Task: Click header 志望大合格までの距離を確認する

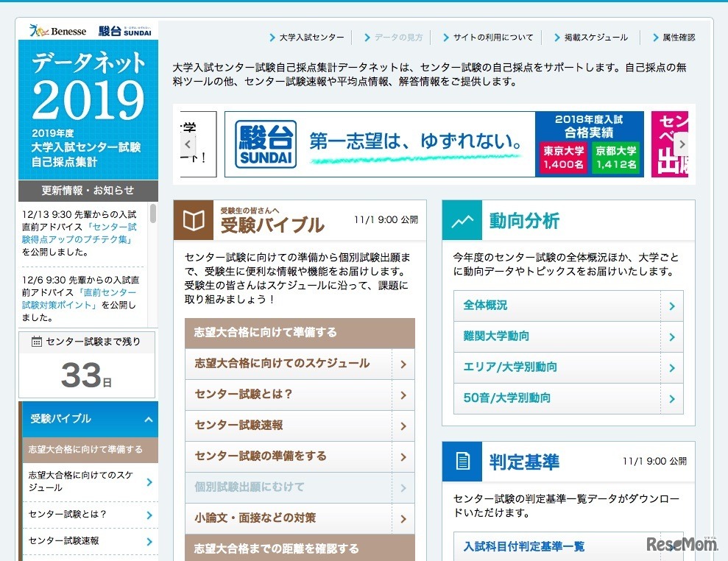Action: tap(300, 548)
